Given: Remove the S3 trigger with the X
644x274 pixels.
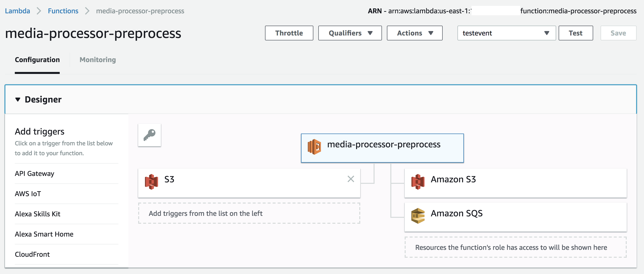Looking at the screenshot, I should pos(351,179).
